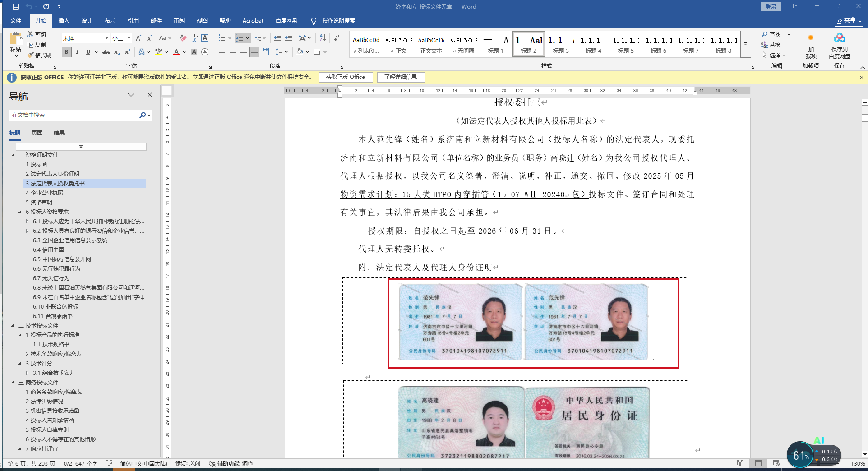Jump to 6.4 信用中国 in the navigation tree

(x=48, y=249)
